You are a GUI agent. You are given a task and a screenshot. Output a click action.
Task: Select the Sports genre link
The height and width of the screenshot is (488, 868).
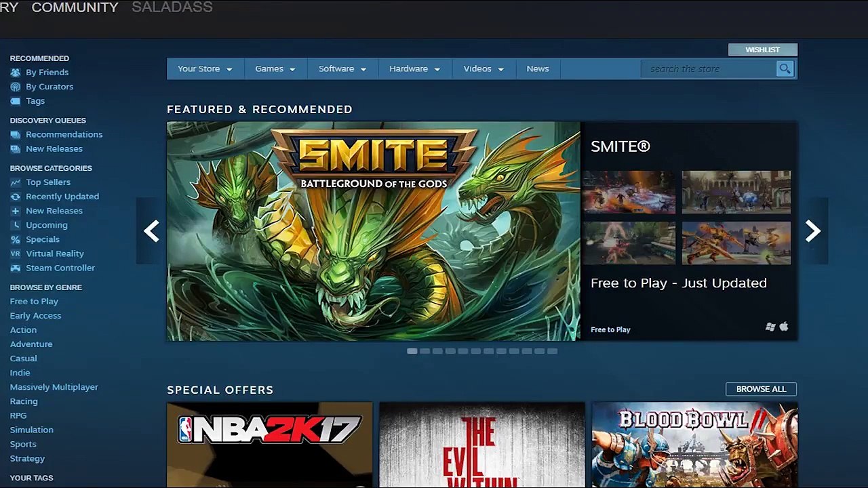point(23,444)
